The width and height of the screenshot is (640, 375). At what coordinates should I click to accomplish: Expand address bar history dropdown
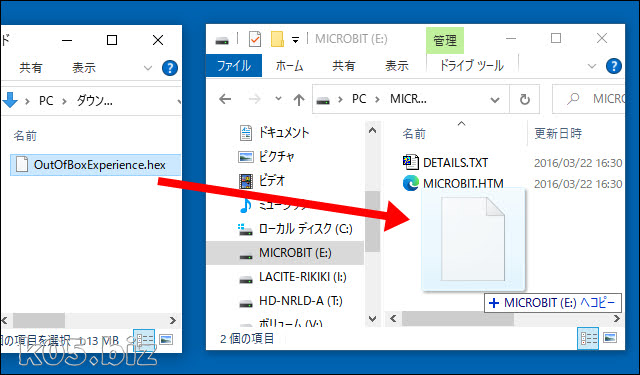[495, 99]
